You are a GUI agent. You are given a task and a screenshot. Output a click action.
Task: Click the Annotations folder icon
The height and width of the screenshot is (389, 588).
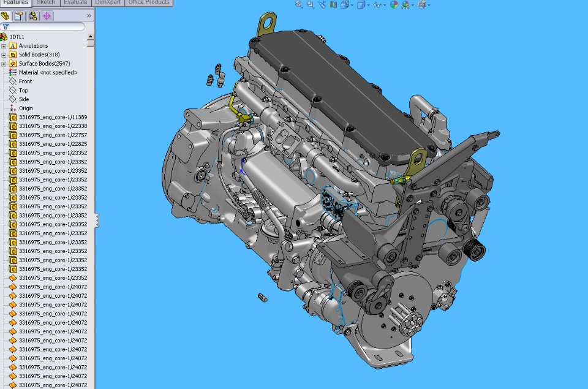point(13,46)
